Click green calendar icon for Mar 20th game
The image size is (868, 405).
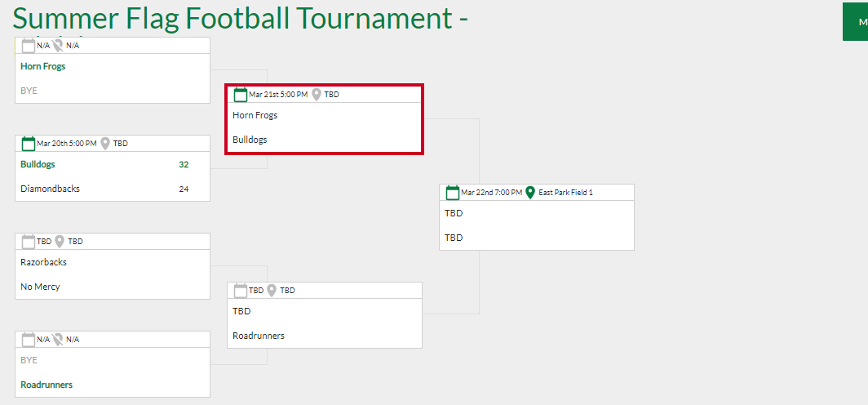(29, 144)
